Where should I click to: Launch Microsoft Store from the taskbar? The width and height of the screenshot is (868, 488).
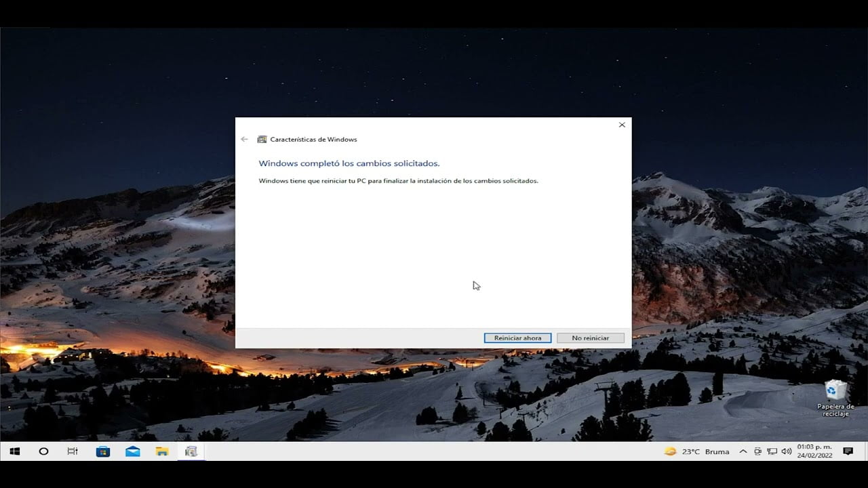click(x=103, y=451)
